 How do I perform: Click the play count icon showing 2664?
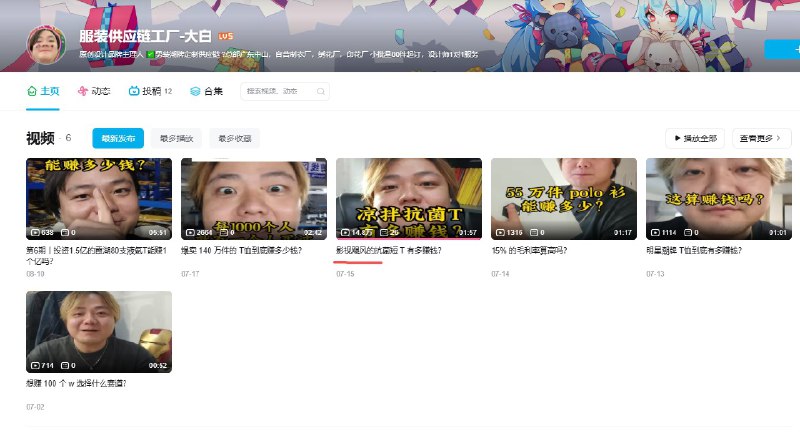tap(190, 232)
